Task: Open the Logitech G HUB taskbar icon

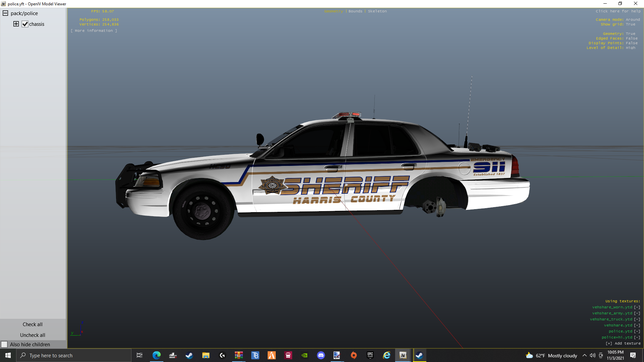Action: point(222,355)
